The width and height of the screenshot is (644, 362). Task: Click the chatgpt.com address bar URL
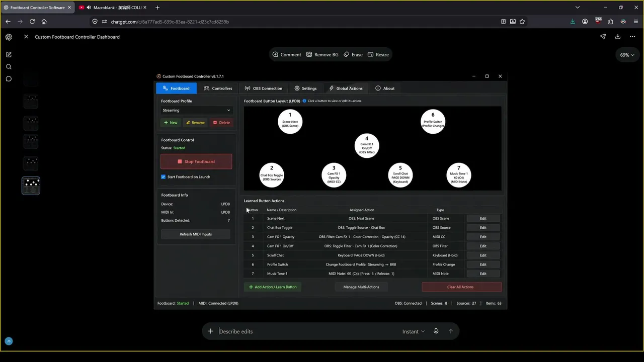pyautogui.click(x=170, y=22)
